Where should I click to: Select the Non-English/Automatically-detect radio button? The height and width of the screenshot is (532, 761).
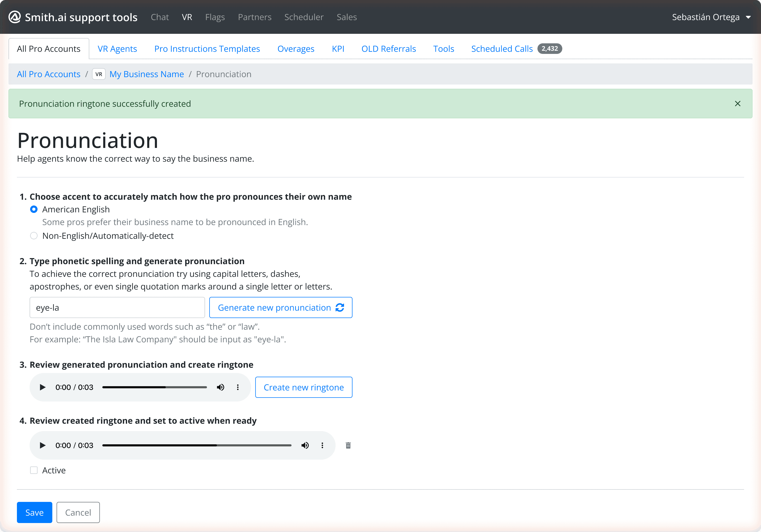click(x=34, y=235)
